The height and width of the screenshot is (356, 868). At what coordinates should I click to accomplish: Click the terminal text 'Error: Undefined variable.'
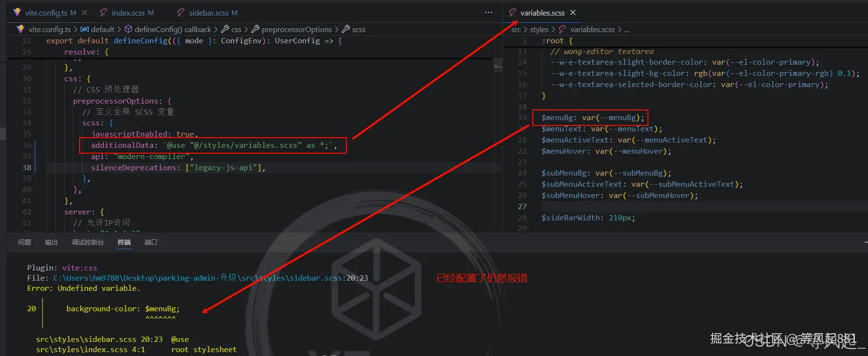click(84, 288)
